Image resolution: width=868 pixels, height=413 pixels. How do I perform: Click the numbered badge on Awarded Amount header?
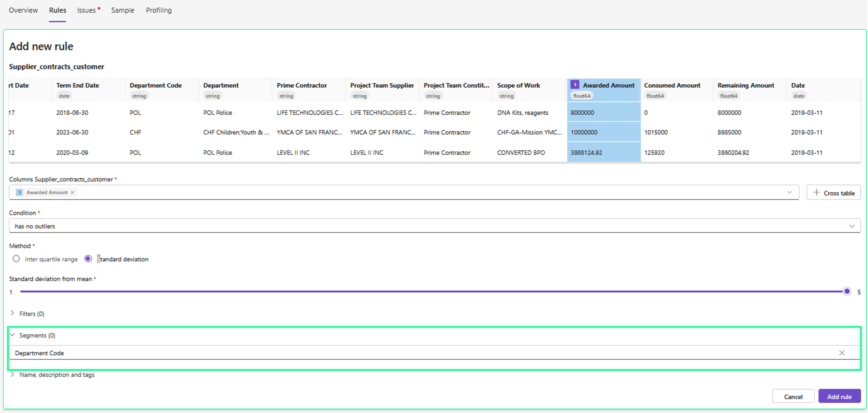(x=575, y=85)
